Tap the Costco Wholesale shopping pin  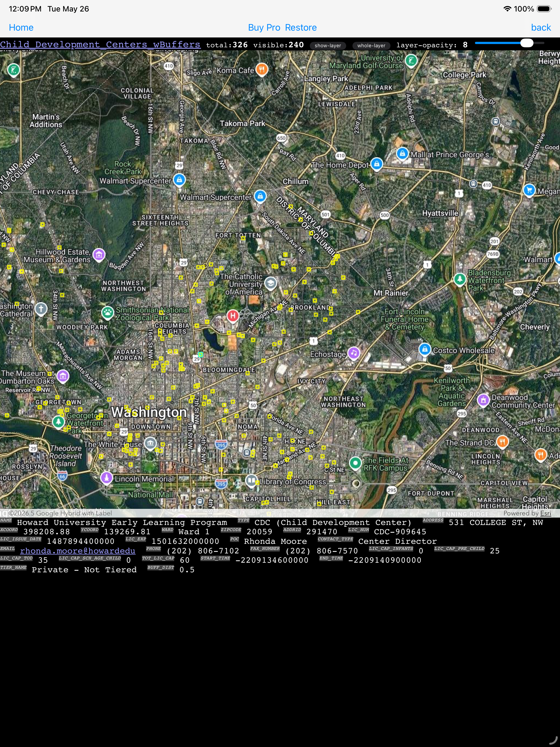click(x=425, y=349)
